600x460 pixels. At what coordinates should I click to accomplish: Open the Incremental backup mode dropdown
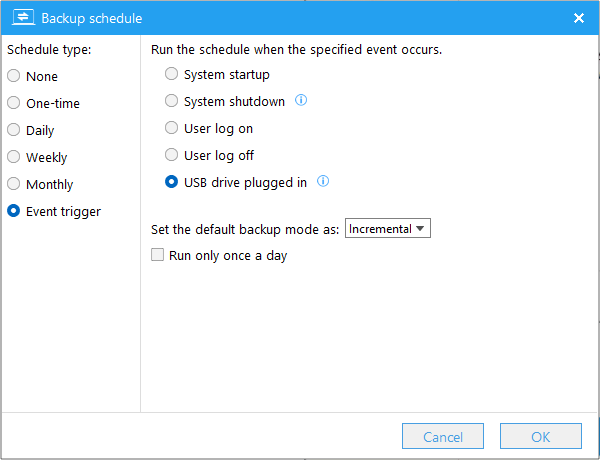[x=387, y=229]
